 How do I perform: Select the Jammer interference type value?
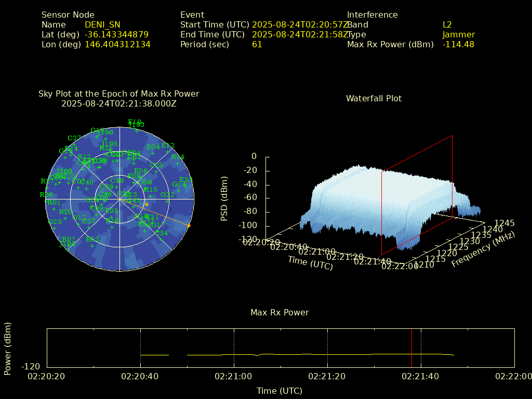coord(458,35)
